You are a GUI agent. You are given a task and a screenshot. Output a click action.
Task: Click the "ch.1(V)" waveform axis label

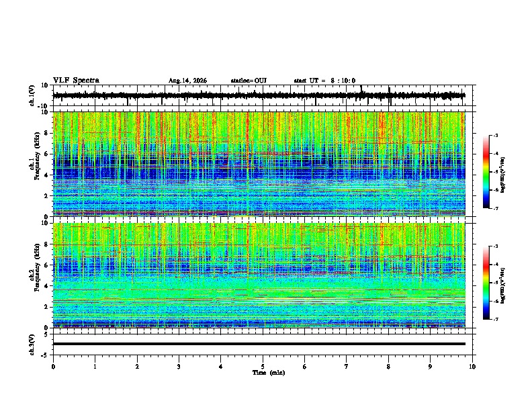(32, 95)
